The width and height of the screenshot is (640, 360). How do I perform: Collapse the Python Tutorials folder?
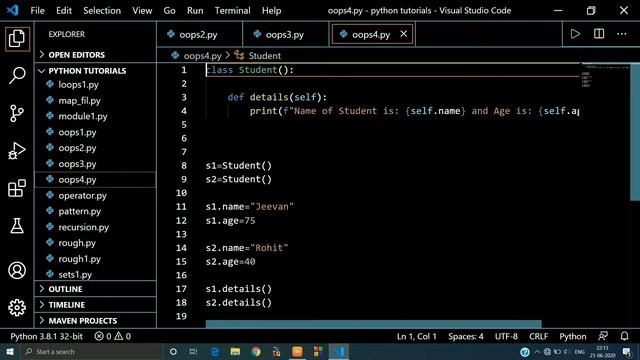coord(96,71)
